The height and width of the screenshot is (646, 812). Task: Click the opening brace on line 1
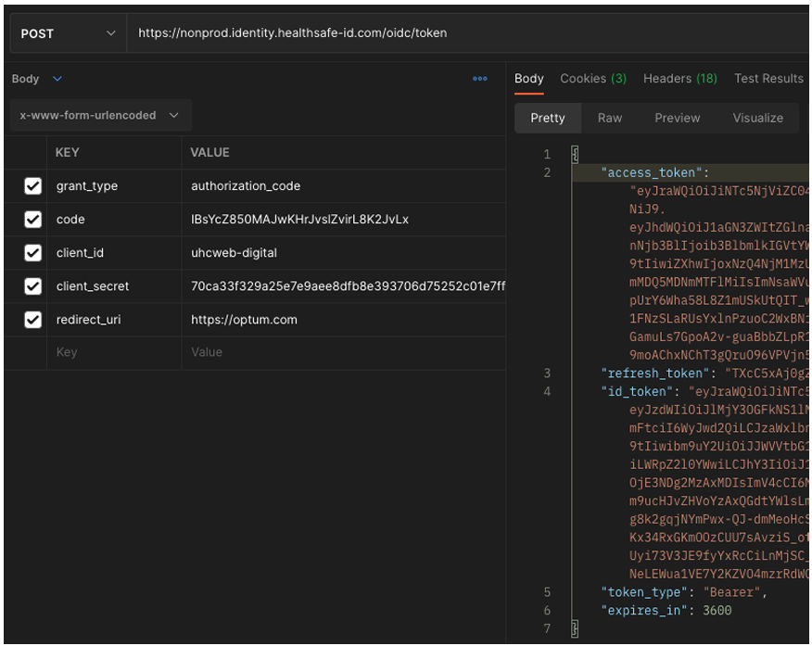[x=575, y=154]
